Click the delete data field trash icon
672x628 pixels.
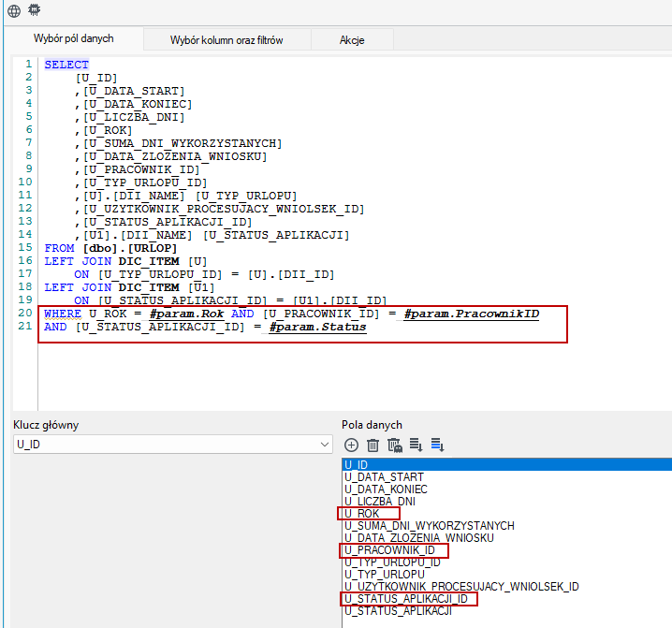(373, 445)
